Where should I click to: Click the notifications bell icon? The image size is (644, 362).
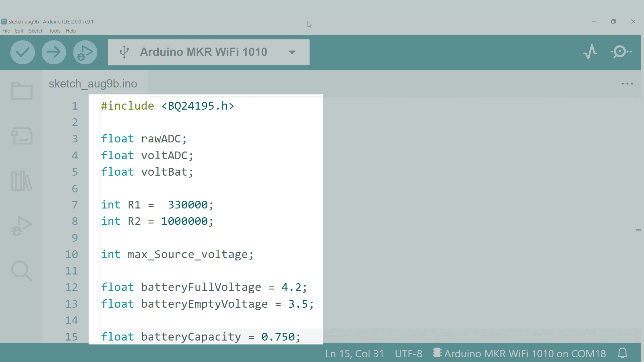click(623, 353)
